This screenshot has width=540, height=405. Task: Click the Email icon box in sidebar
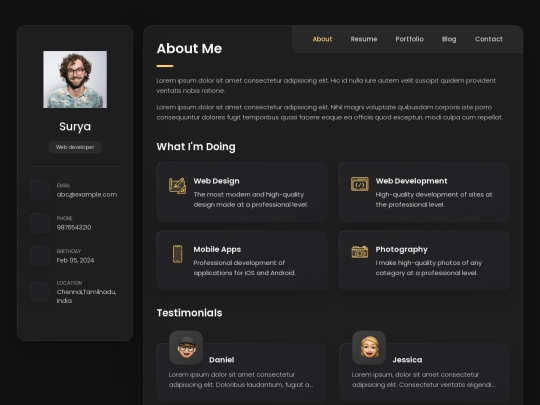pyautogui.click(x=40, y=190)
